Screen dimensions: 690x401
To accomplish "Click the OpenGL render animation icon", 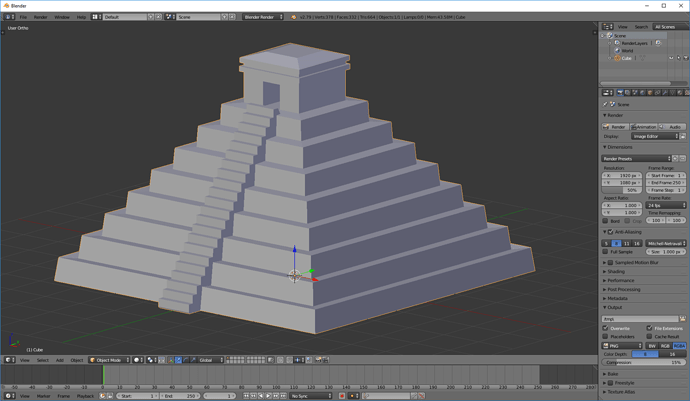I will [x=326, y=360].
